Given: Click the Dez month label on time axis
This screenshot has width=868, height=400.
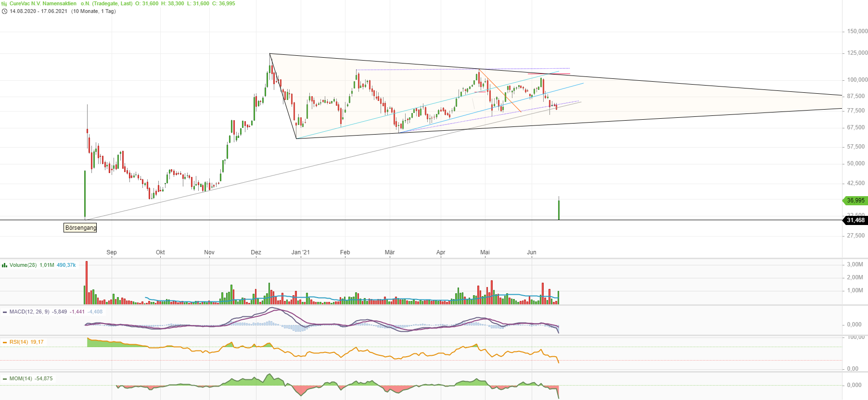Looking at the screenshot, I should [x=256, y=252].
